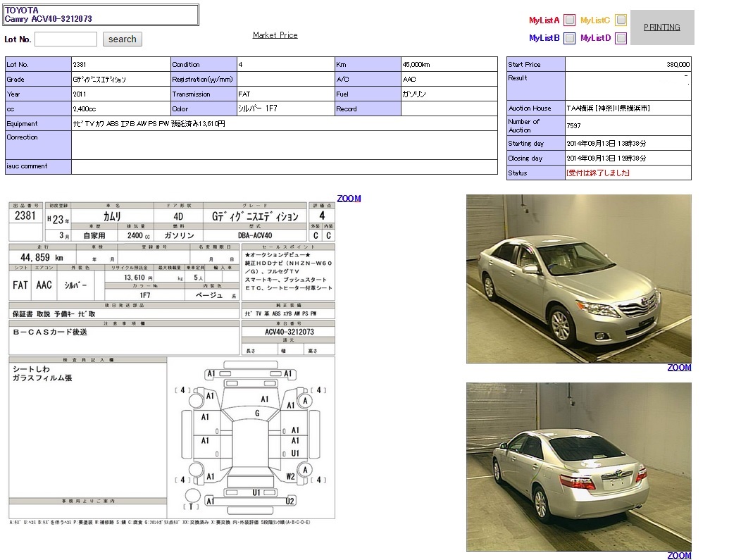Click the red status text in Status row
The height and width of the screenshot is (560, 741).
(x=597, y=173)
